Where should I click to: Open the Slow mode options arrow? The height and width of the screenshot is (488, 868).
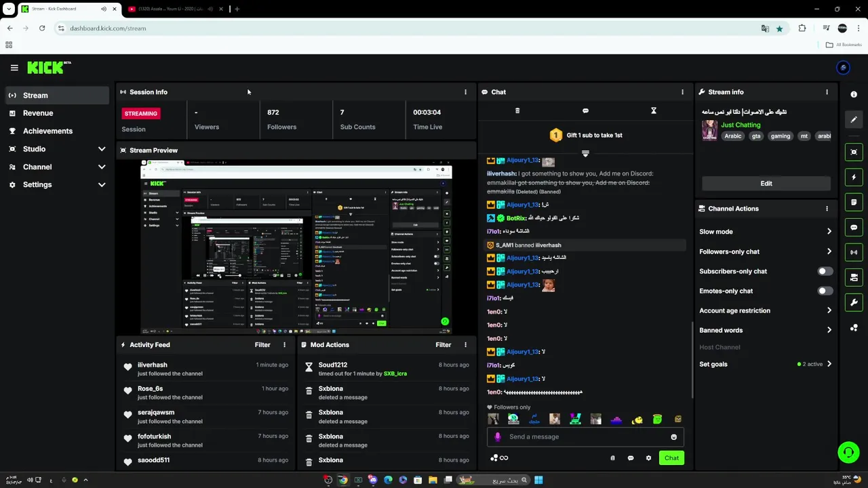(x=829, y=232)
